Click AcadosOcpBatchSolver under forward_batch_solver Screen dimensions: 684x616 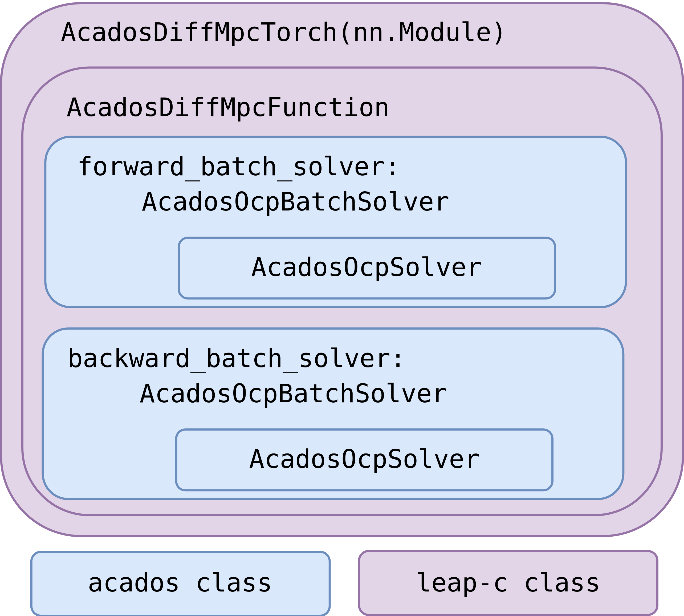click(x=295, y=202)
